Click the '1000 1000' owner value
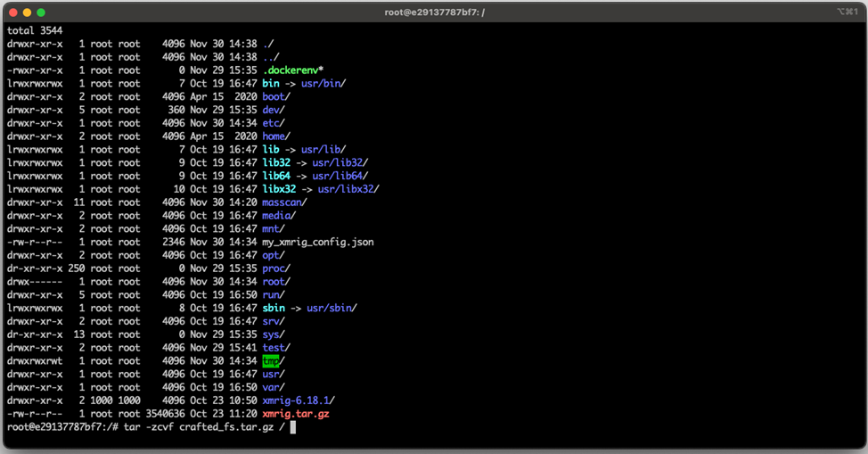The image size is (868, 454). [115, 400]
